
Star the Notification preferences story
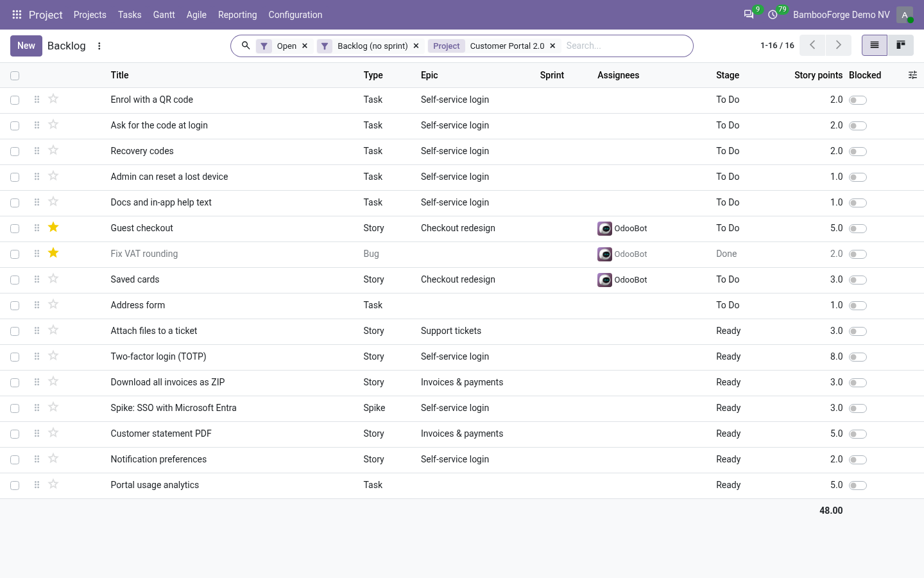[x=53, y=459]
